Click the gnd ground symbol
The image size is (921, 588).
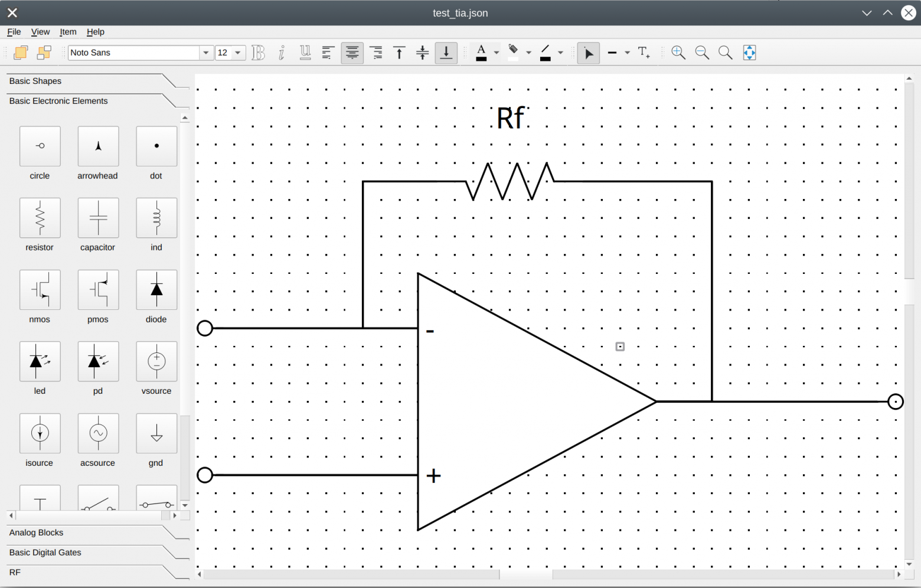(156, 433)
